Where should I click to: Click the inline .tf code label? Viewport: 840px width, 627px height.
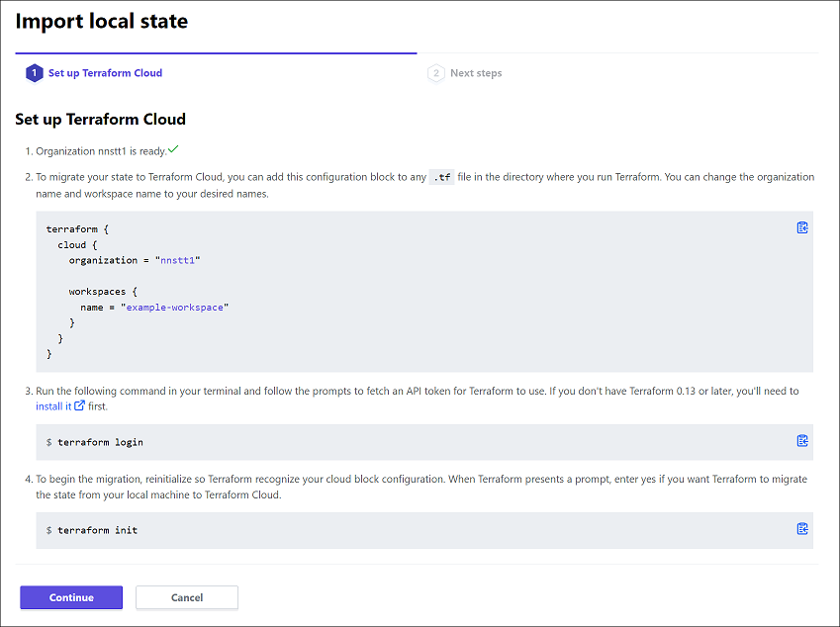[x=441, y=178]
